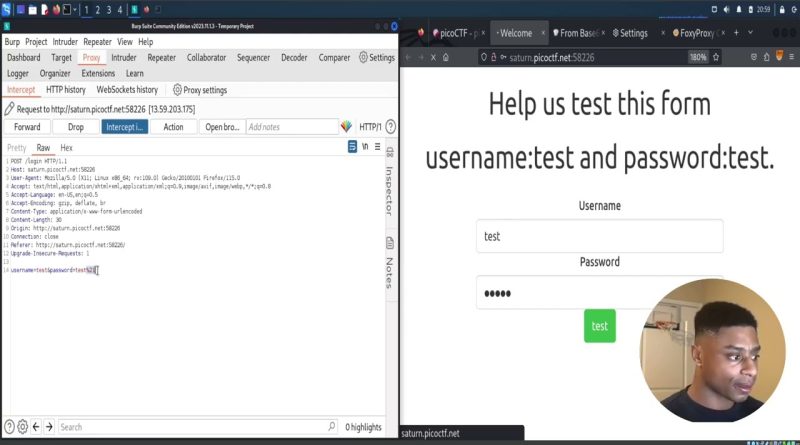Viewport: 800px width, 445px height.
Task: Open the Comparer tab
Action: [334, 58]
